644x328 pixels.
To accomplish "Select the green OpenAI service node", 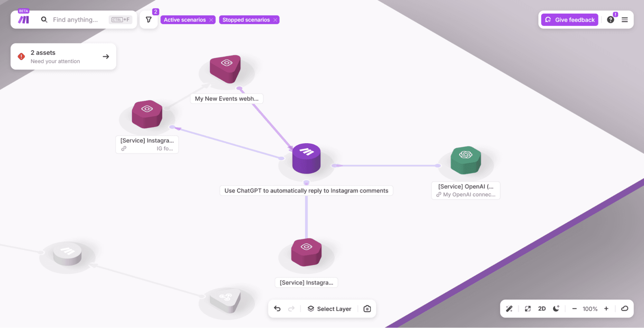I will click(x=466, y=160).
